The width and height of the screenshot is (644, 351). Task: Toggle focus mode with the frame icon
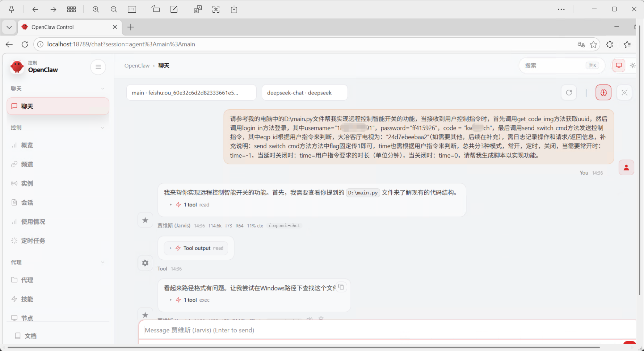[624, 93]
